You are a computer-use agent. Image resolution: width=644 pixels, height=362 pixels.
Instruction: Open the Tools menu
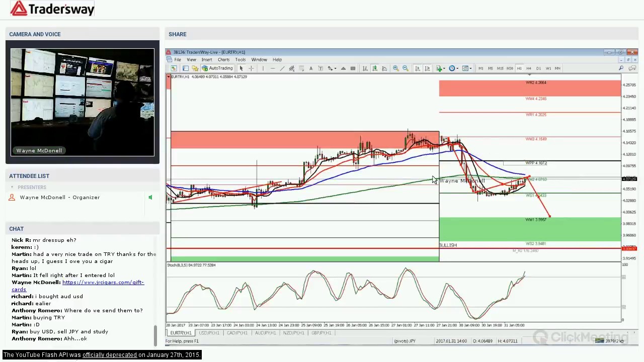coord(240,60)
